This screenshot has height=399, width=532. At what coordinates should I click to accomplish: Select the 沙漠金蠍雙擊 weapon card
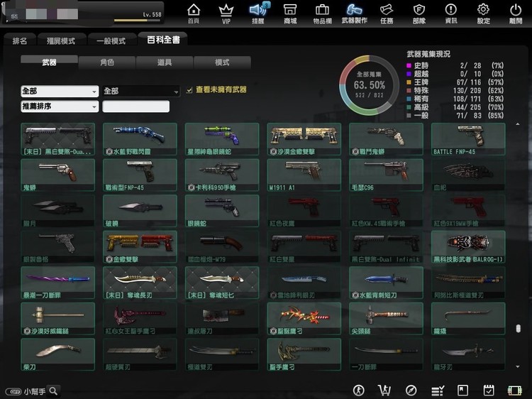tap(304, 139)
